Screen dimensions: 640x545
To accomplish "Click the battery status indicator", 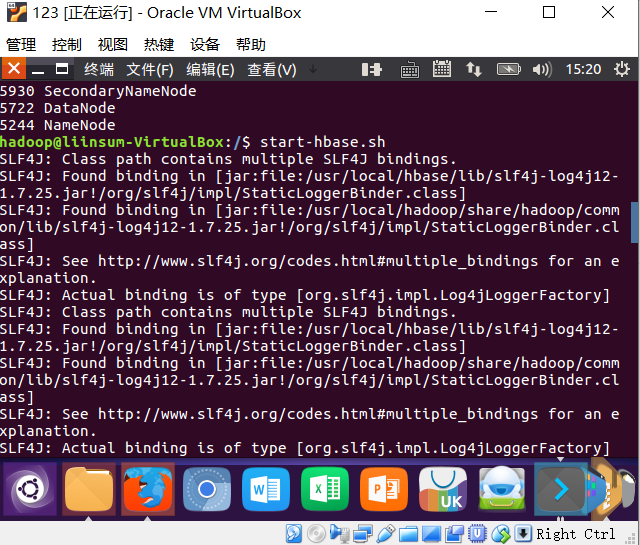I will [x=509, y=69].
